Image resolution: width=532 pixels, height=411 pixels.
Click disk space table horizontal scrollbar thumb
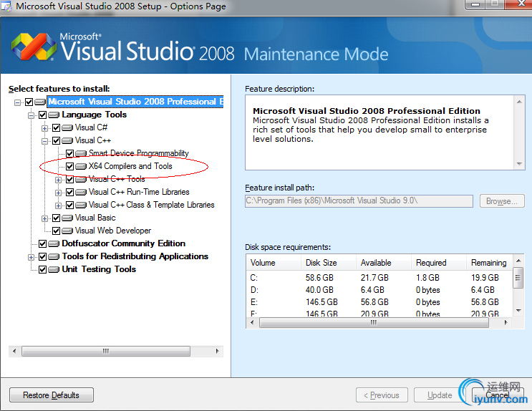coord(374,322)
